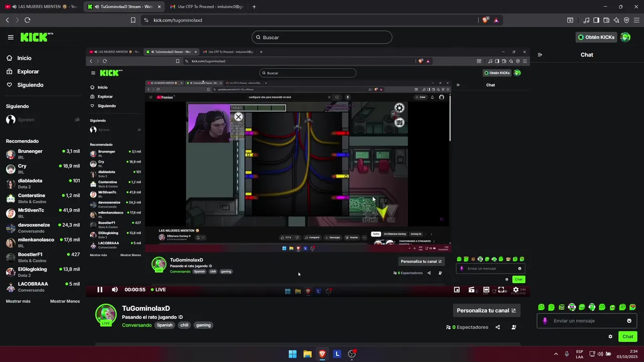Open Brave Rewards triangle icon
The height and width of the screenshot is (362, 644).
point(496,20)
